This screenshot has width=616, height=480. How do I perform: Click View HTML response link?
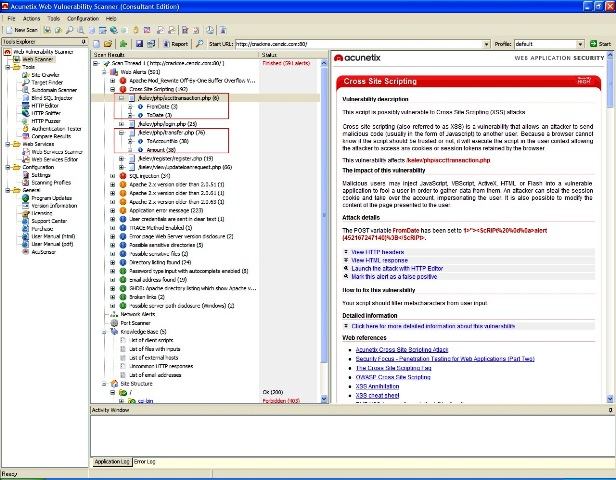(380, 260)
